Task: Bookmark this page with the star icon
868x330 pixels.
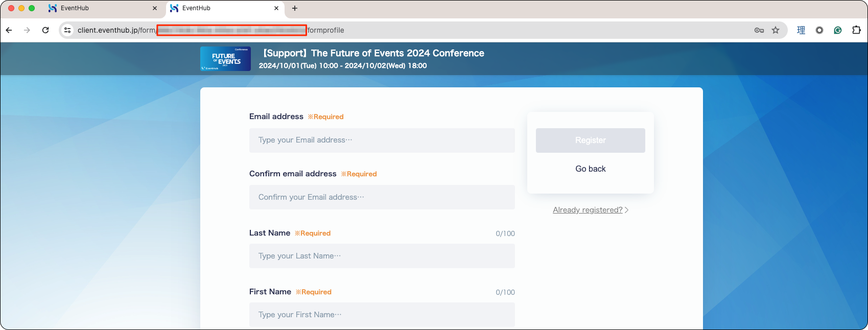Action: coord(776,30)
